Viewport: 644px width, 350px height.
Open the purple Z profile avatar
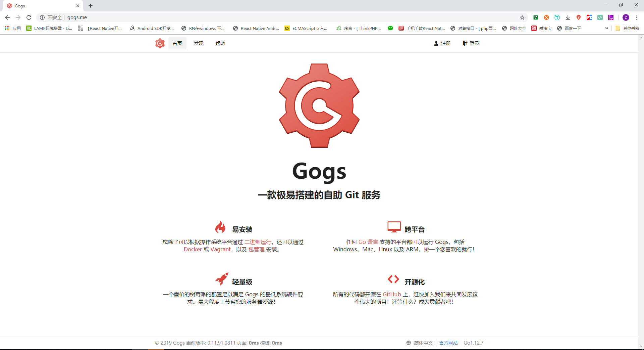tap(626, 17)
